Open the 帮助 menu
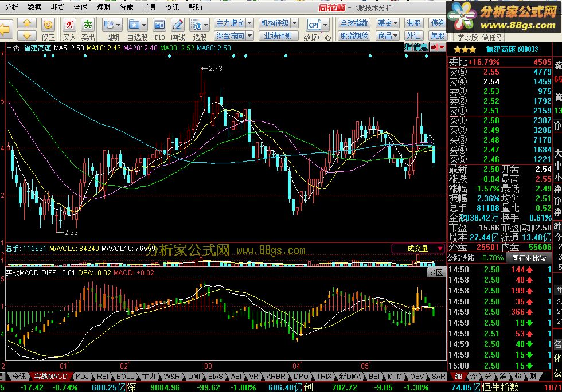Image resolution: width=562 pixels, height=392 pixels. coord(195,7)
